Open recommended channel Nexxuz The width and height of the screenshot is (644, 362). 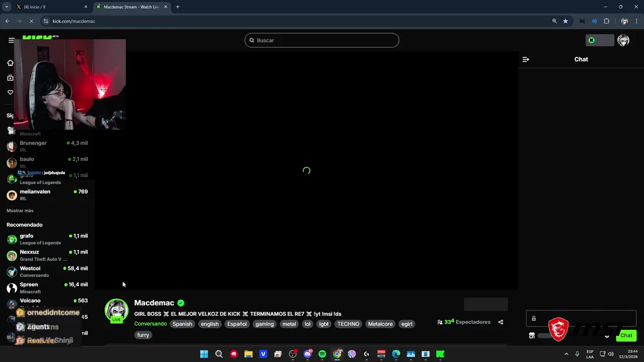(x=47, y=255)
